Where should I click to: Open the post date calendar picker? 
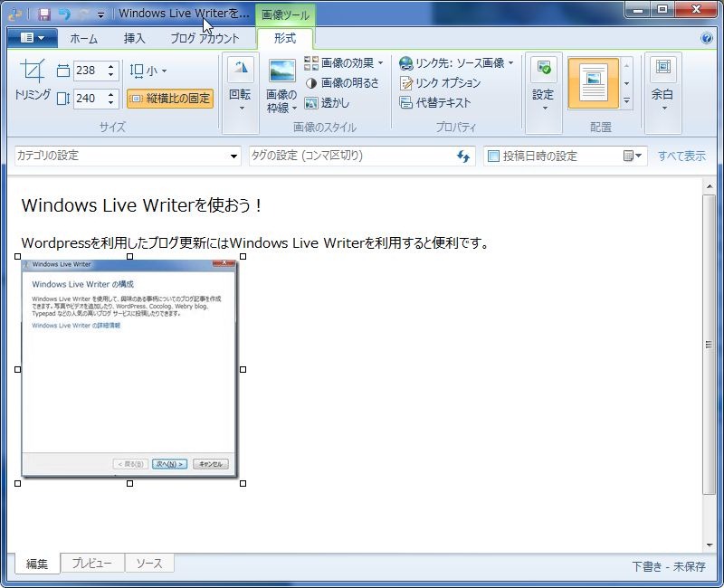[x=632, y=156]
